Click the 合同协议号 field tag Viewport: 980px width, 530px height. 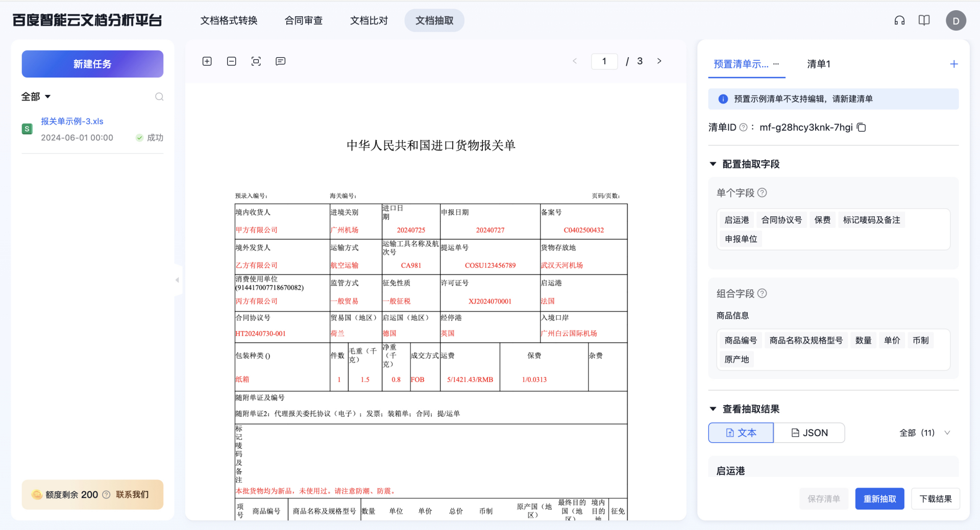tap(781, 220)
